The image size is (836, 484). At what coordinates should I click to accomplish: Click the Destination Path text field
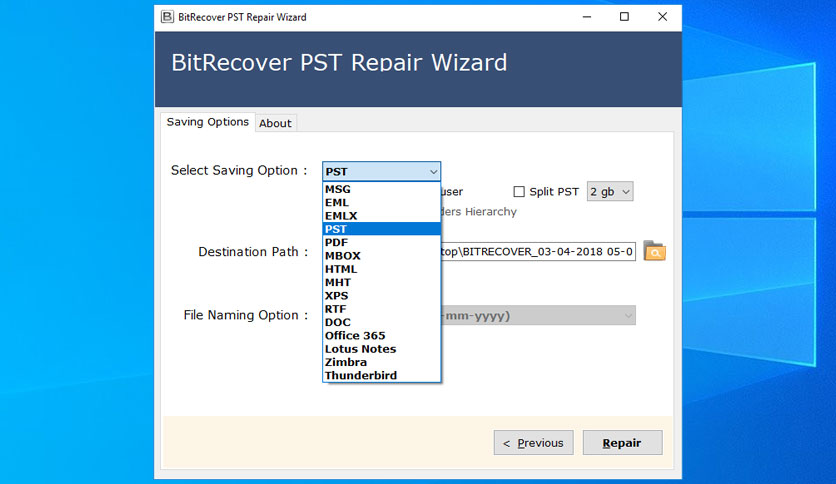tap(538, 251)
